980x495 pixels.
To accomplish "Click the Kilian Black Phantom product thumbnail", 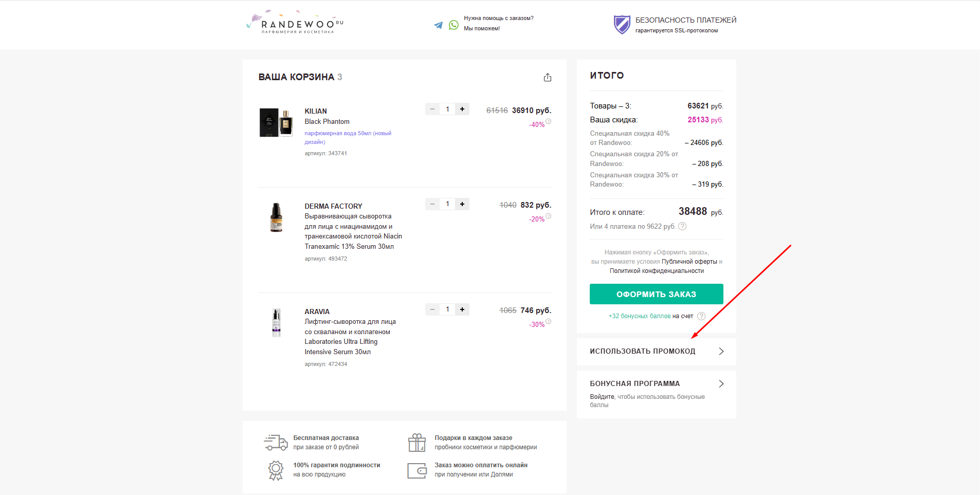I will 276,123.
